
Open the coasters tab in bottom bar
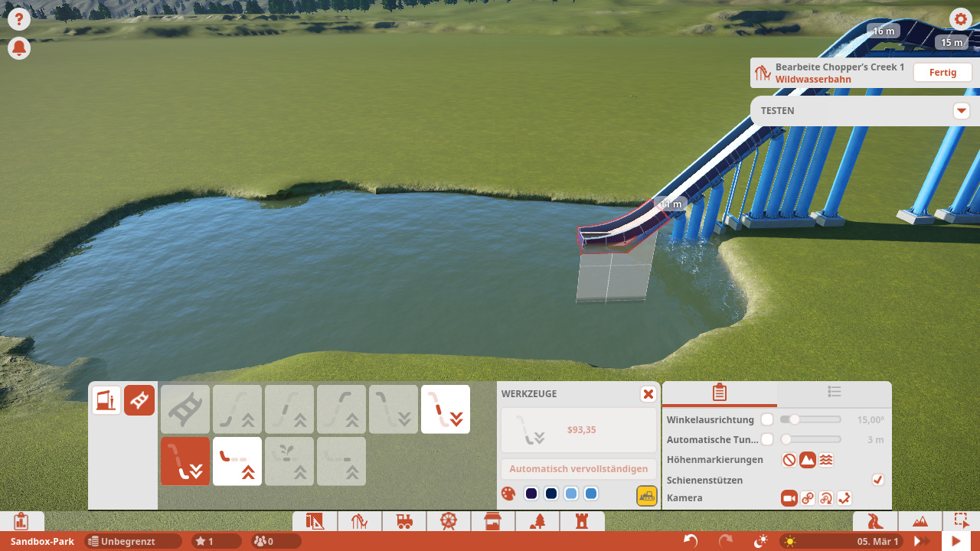pos(360,522)
